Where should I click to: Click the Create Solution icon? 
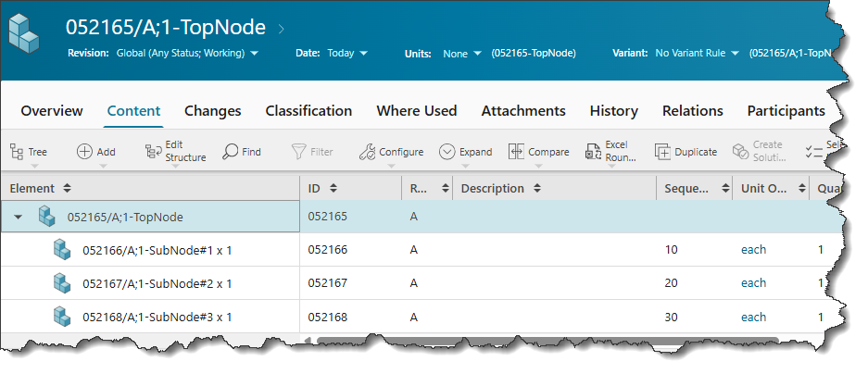[x=741, y=152]
